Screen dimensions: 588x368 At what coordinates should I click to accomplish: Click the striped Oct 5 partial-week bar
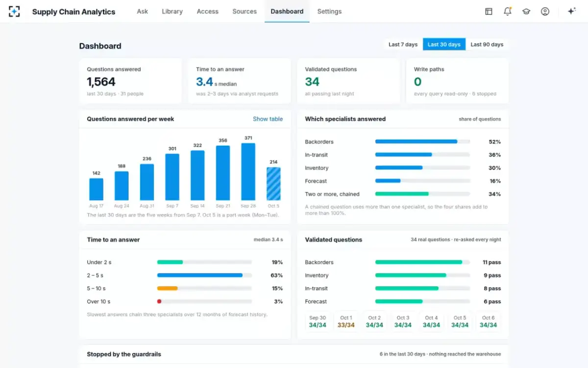[x=273, y=184]
